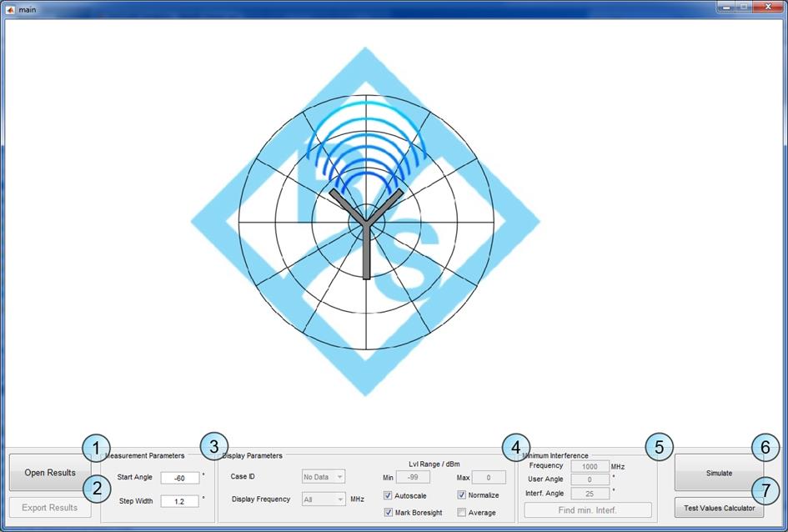Toggle the Autoscale checkbox
The image size is (788, 532).
pyautogui.click(x=389, y=495)
